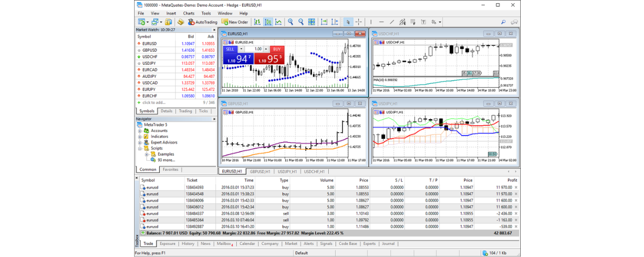Viewport: 644px width, 257px height.
Task: Select the equidistant channel tool
Action: pos(402,22)
